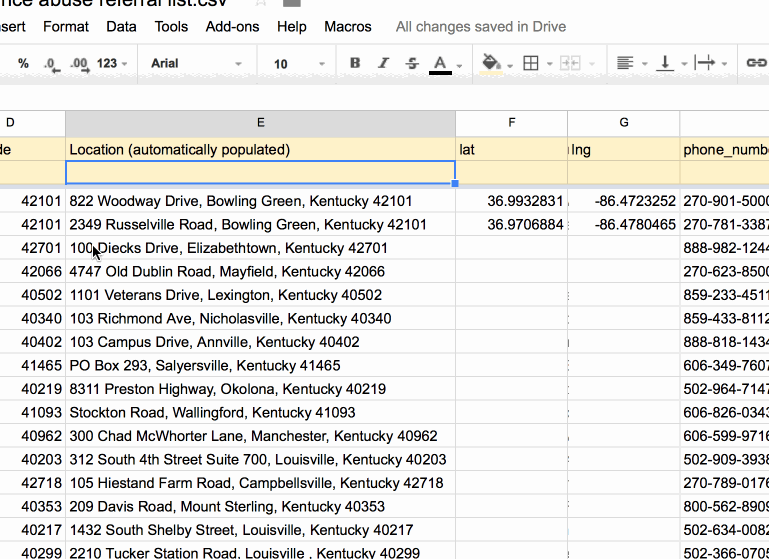Open the Add-ons menu
Image resolution: width=769 pixels, height=559 pixels.
point(232,26)
